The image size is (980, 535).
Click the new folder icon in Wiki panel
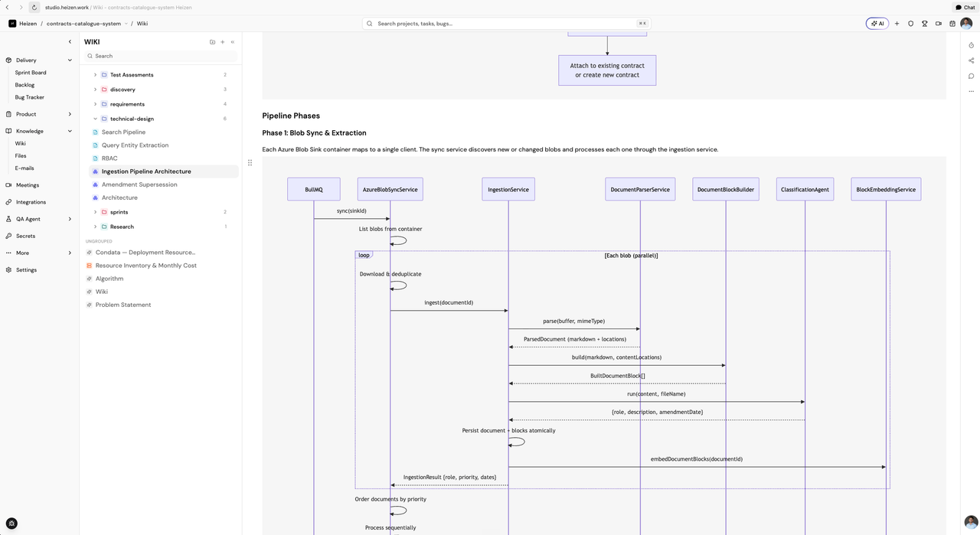click(x=212, y=42)
